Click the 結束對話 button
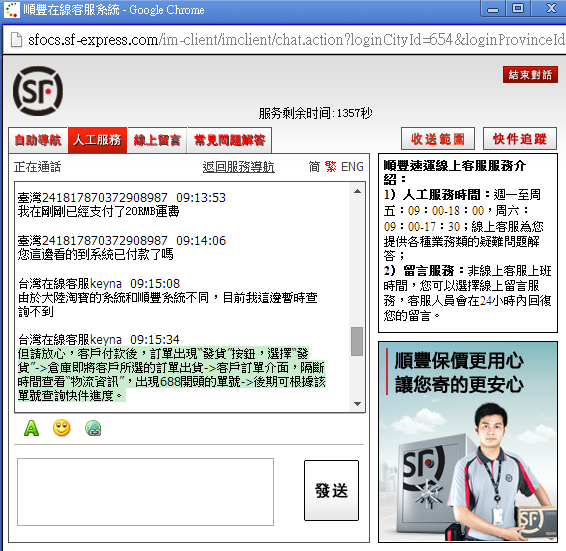The width and height of the screenshot is (566, 551). [530, 75]
